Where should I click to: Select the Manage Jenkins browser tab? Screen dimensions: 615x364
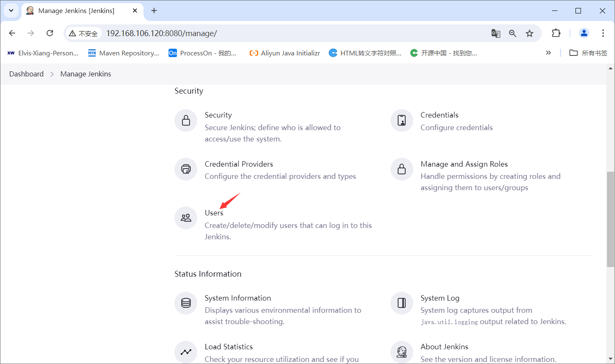click(x=82, y=10)
